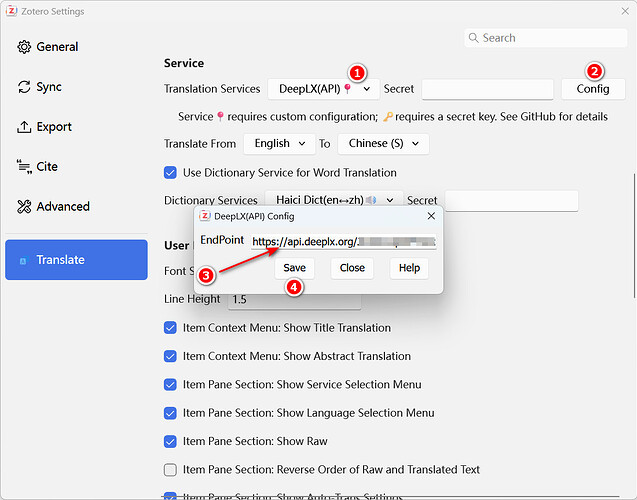Enable Reverse Order of Raw and Translated Text
The width and height of the screenshot is (637, 500).
pyautogui.click(x=170, y=469)
